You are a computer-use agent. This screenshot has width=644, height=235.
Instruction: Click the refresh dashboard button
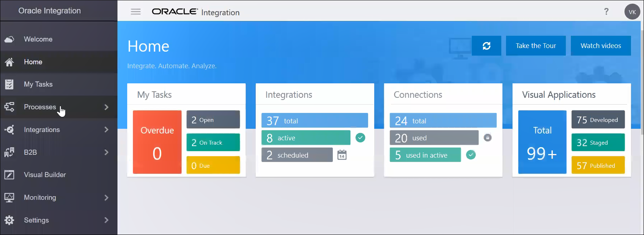coord(487,46)
